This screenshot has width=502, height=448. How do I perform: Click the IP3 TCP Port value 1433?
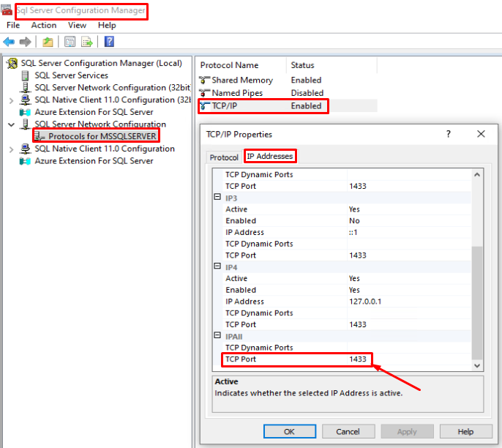tap(358, 255)
